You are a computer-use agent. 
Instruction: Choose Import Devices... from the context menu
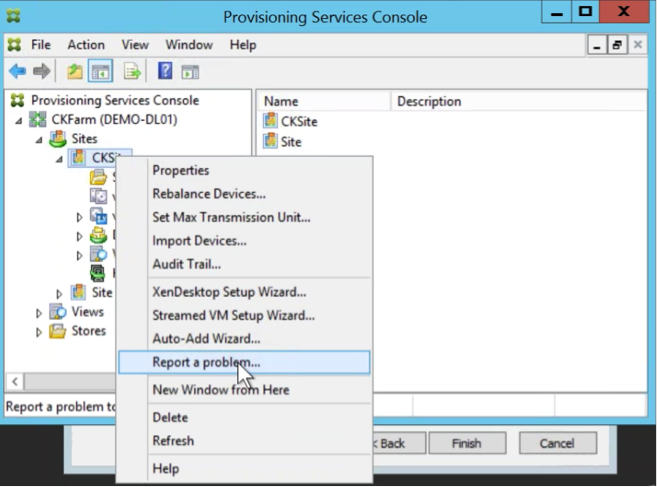(244, 241)
